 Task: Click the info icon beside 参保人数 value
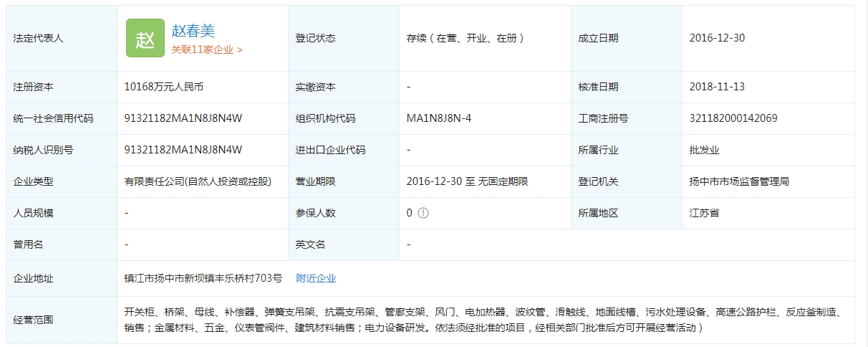coord(423,213)
